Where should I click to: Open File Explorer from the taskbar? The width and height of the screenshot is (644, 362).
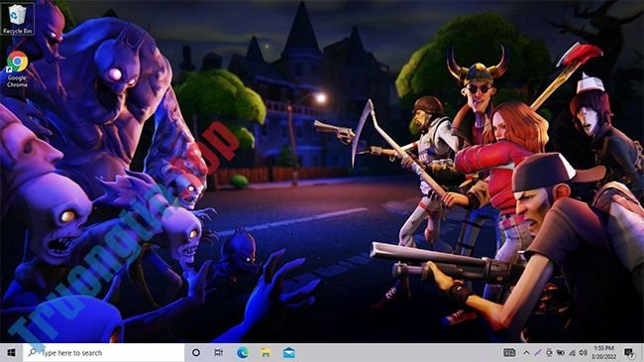click(x=266, y=352)
